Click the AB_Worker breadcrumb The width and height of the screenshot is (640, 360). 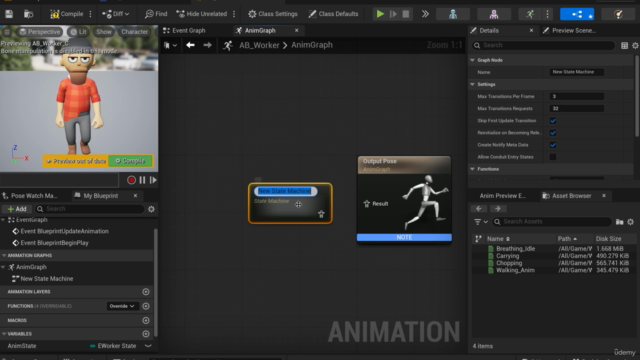(x=259, y=45)
